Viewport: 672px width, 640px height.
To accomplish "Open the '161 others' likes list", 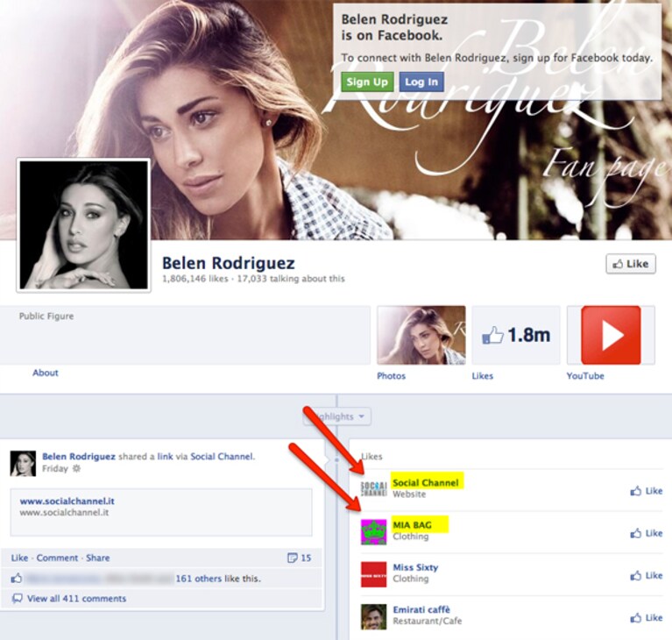I will pos(198,579).
